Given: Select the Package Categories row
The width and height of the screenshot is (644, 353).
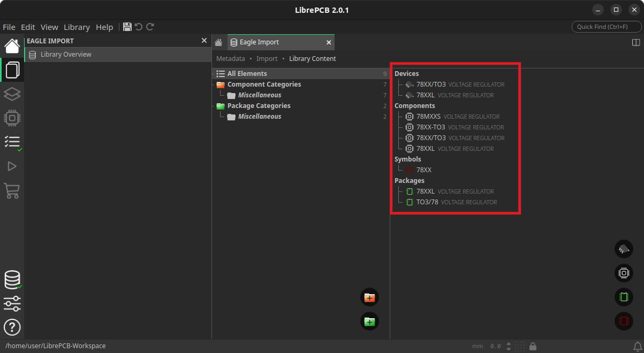Looking at the screenshot, I should [301, 106].
